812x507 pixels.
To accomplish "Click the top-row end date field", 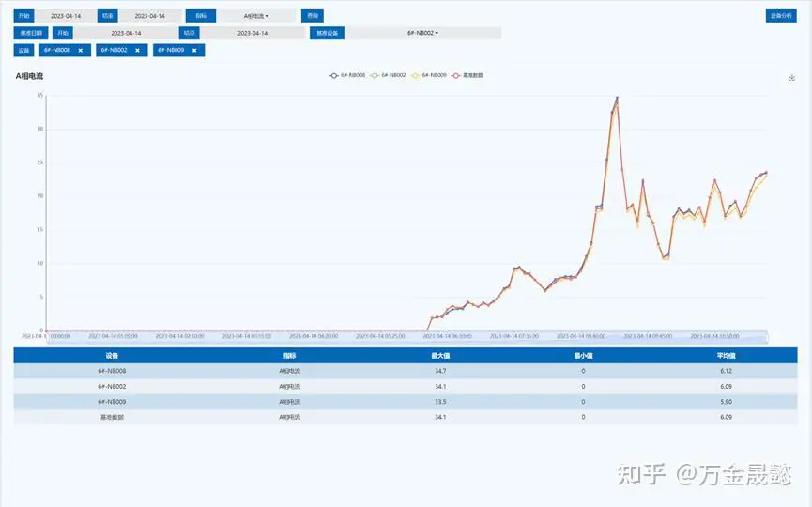I will pyautogui.click(x=149, y=16).
